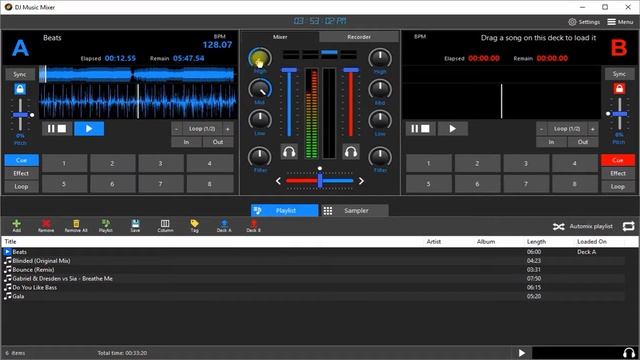Trigger cue pad 8 on Deck B

pyautogui.click(x=574, y=184)
